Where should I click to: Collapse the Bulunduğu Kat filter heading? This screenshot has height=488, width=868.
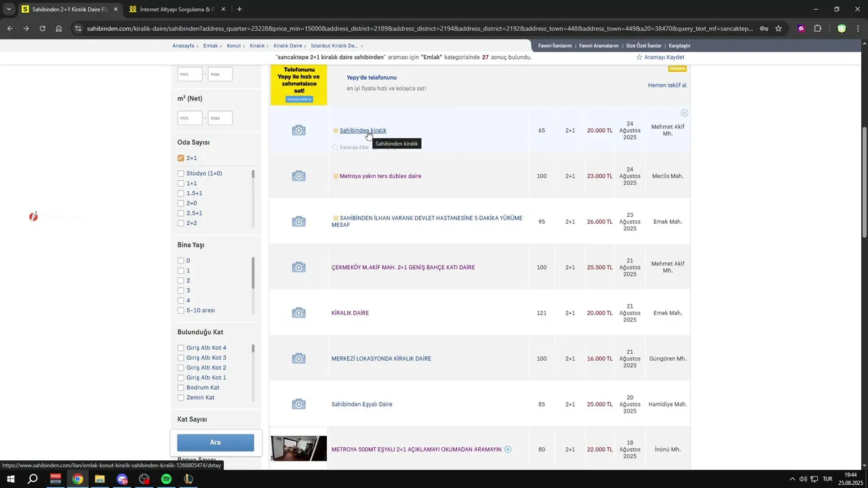[x=200, y=332]
